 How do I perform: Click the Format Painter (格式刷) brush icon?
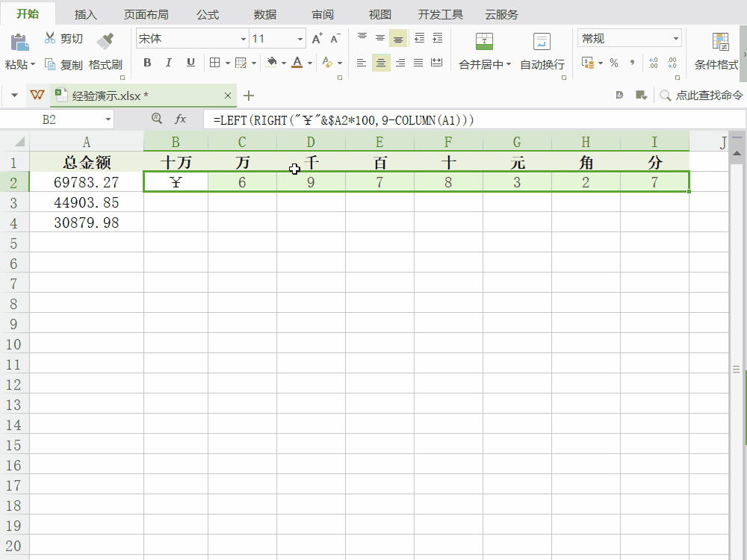pos(105,40)
